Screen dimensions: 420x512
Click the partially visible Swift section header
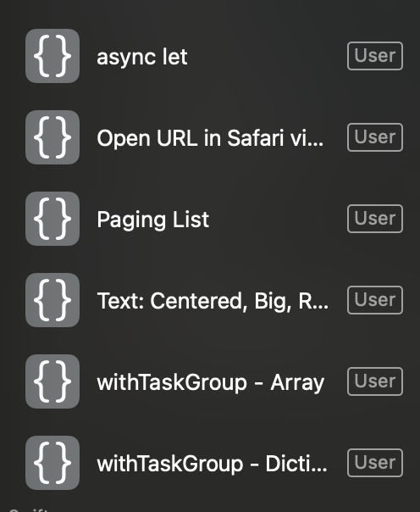30,509
